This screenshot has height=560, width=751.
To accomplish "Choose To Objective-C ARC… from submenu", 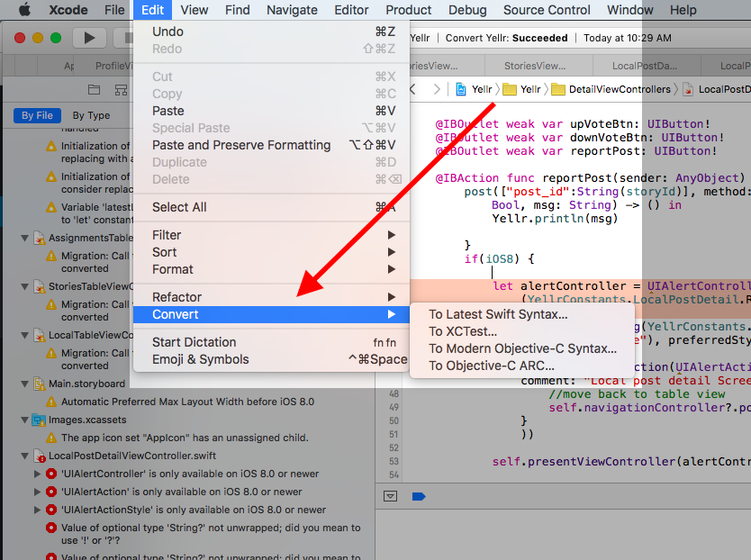I will pyautogui.click(x=491, y=366).
